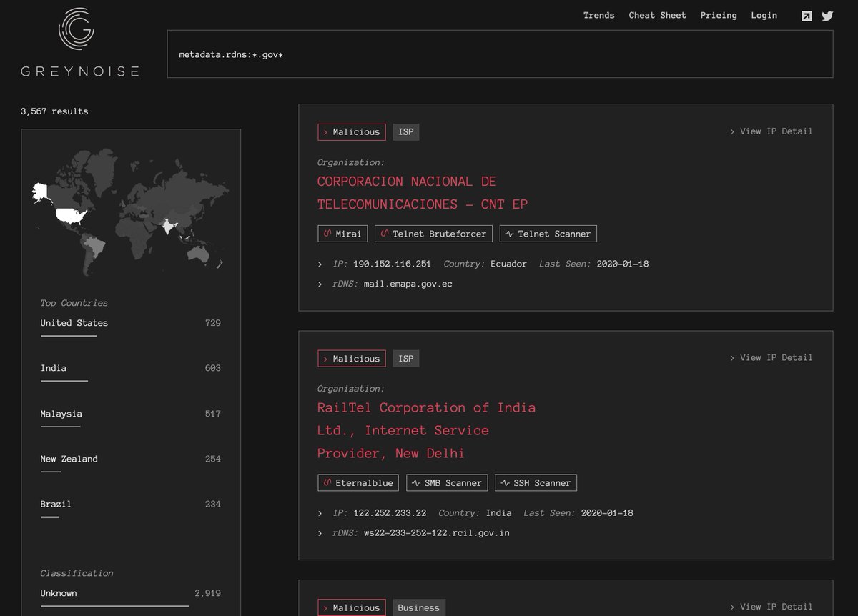This screenshot has height=616, width=858.
Task: View IP Detail for 190.152.116.251
Action: tap(771, 131)
